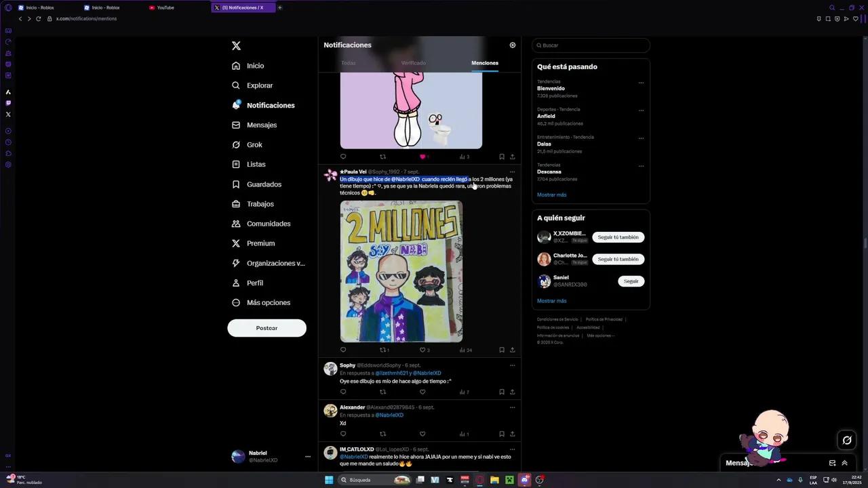Image resolution: width=868 pixels, height=488 pixels.
Task: Open notification settings gear icon
Action: pyautogui.click(x=513, y=45)
